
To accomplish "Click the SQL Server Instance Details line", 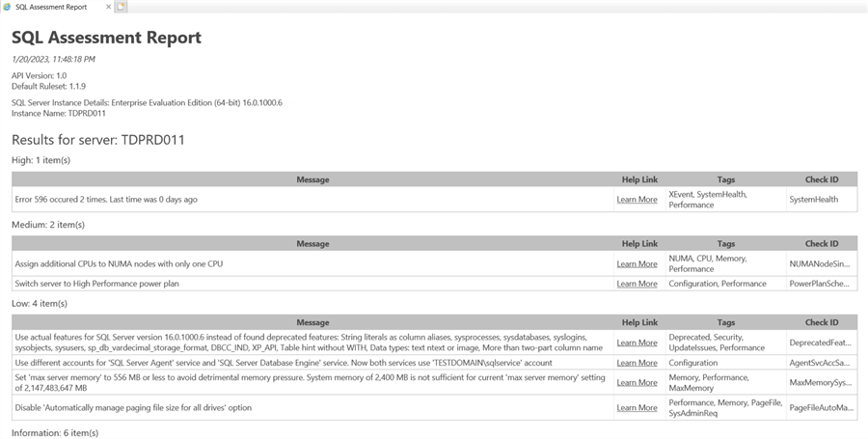I will click(x=147, y=102).
